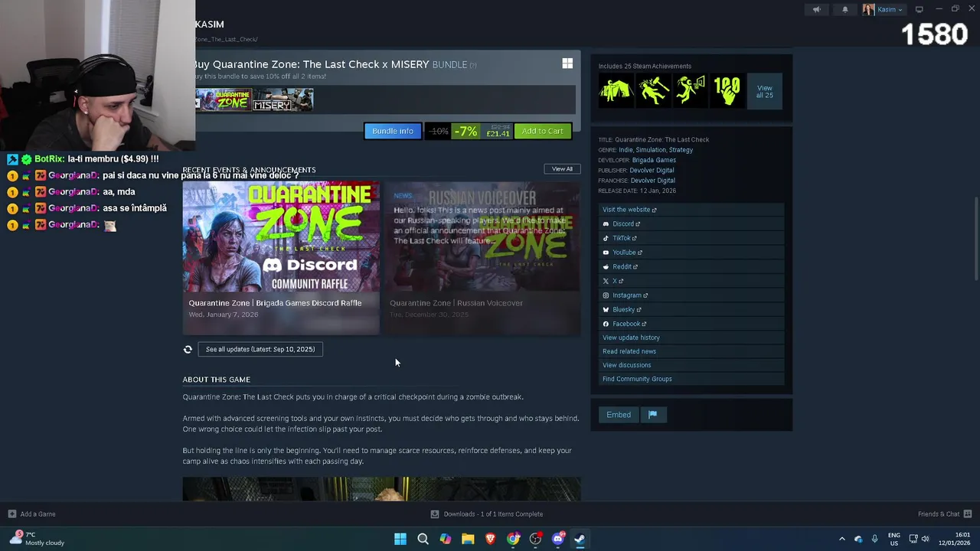
Task: Select the tent achievement icon
Action: tap(616, 90)
